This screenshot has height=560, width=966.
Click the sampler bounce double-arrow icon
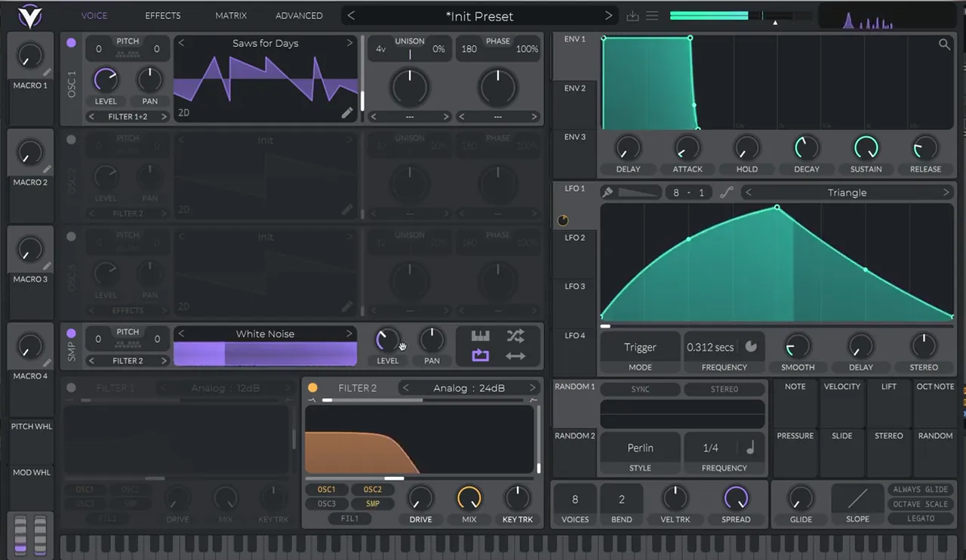coord(515,356)
